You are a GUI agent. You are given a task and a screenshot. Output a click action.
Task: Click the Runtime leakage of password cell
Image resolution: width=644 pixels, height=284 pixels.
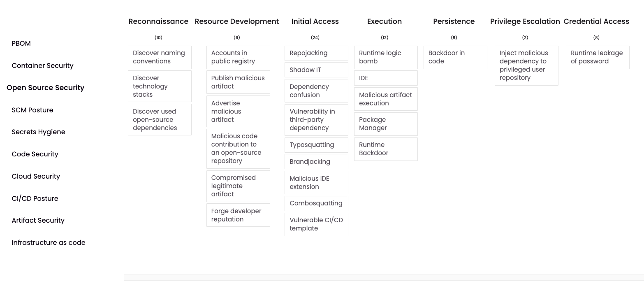tap(597, 57)
